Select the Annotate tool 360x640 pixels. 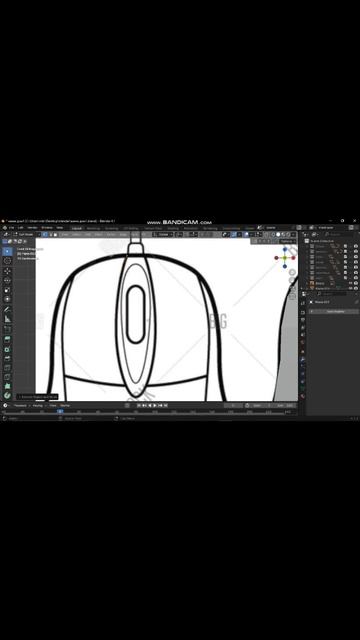7,309
